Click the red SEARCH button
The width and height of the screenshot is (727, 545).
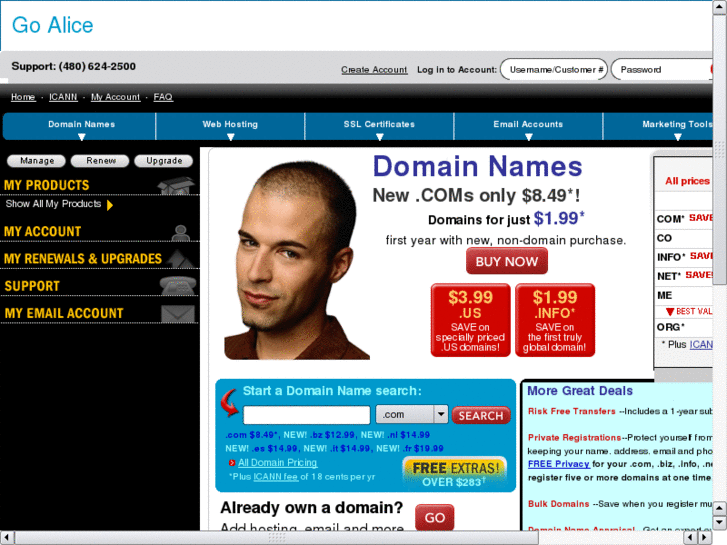click(481, 416)
